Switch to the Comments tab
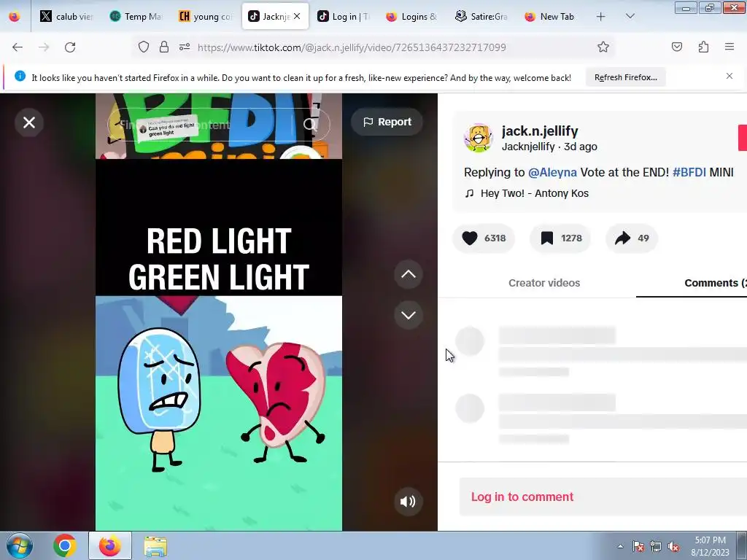Viewport: 747px width, 560px height. (715, 283)
